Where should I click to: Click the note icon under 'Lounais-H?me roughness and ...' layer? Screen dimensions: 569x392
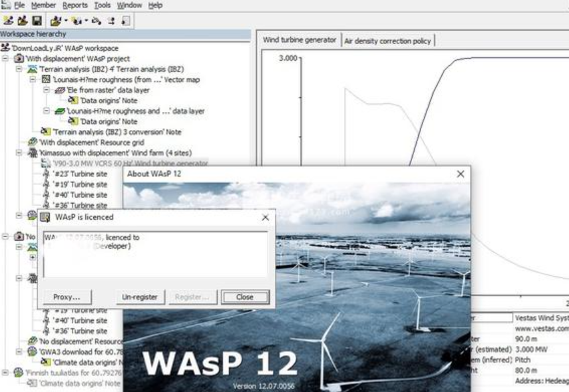(73, 121)
